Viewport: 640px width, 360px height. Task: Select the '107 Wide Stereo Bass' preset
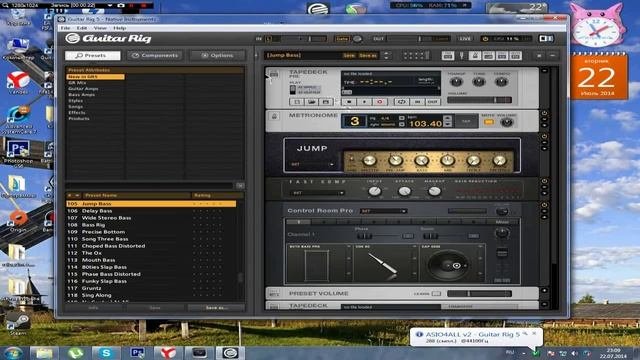(x=151, y=218)
